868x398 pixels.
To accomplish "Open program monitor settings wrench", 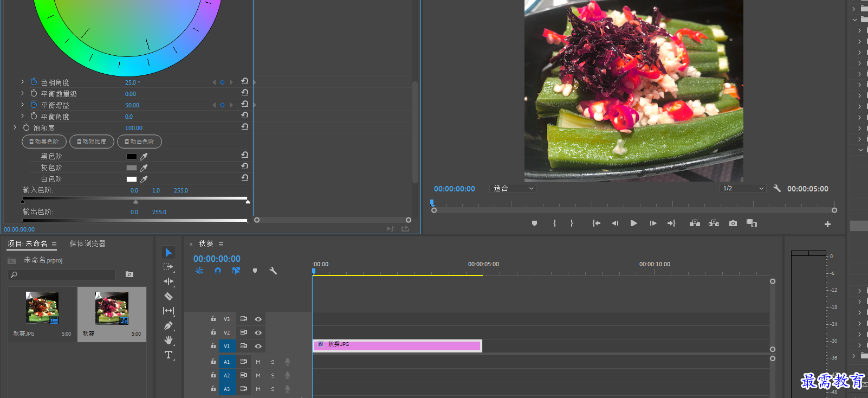I will tap(777, 188).
